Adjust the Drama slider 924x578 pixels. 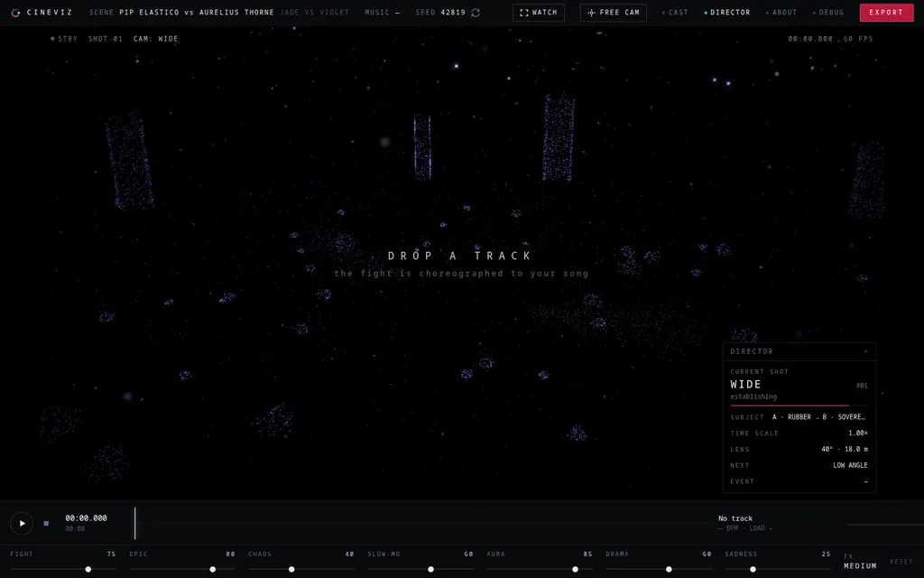pyautogui.click(x=659, y=569)
